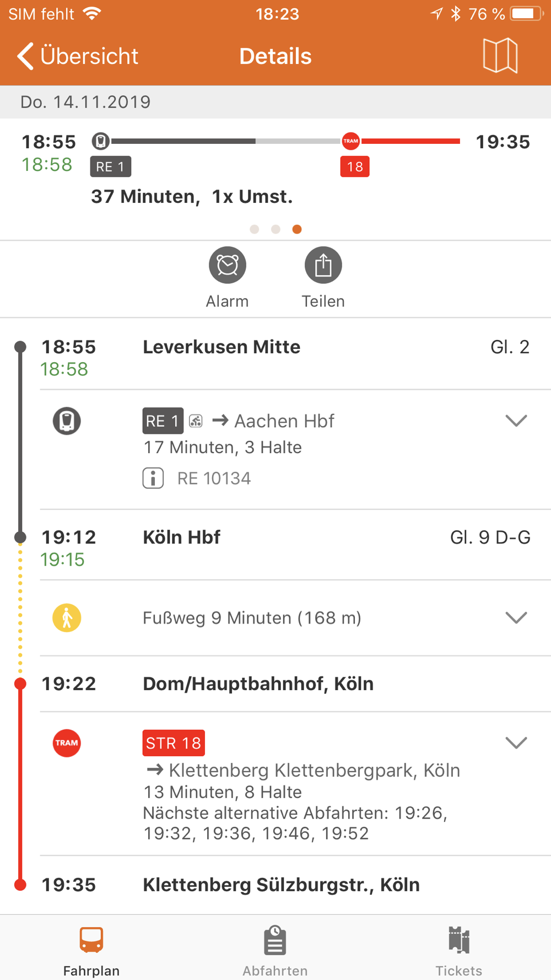
Task: Tap the Teilen share icon
Action: [323, 265]
